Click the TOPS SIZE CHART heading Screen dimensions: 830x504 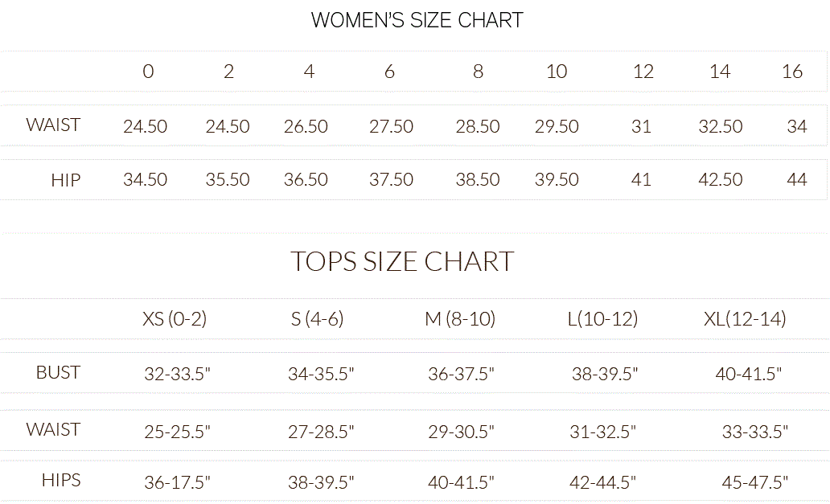401,262
